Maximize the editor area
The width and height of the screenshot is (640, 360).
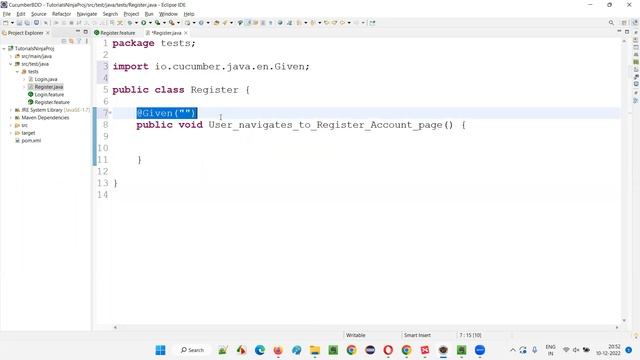(627, 31)
